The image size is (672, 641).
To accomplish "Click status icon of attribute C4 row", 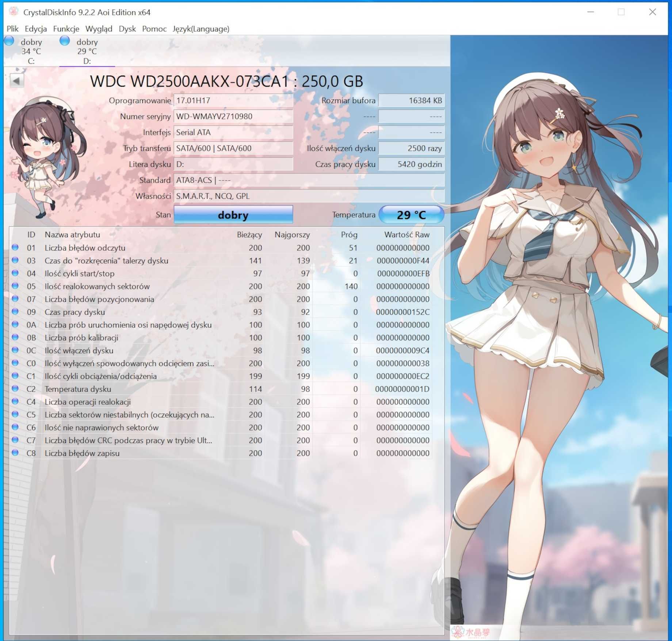I will tap(15, 401).
